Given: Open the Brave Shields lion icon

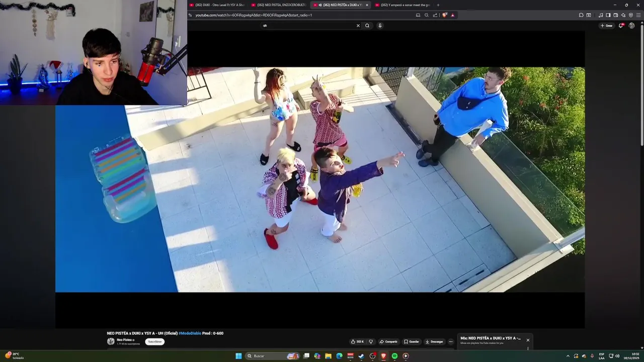Looking at the screenshot, I should (445, 15).
